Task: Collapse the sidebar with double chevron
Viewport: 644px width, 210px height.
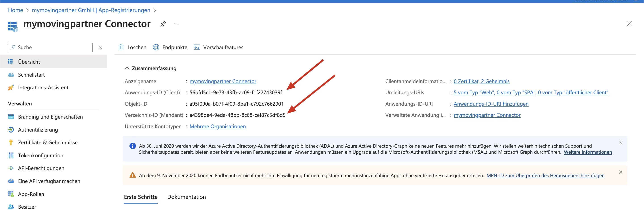Action: (100, 47)
